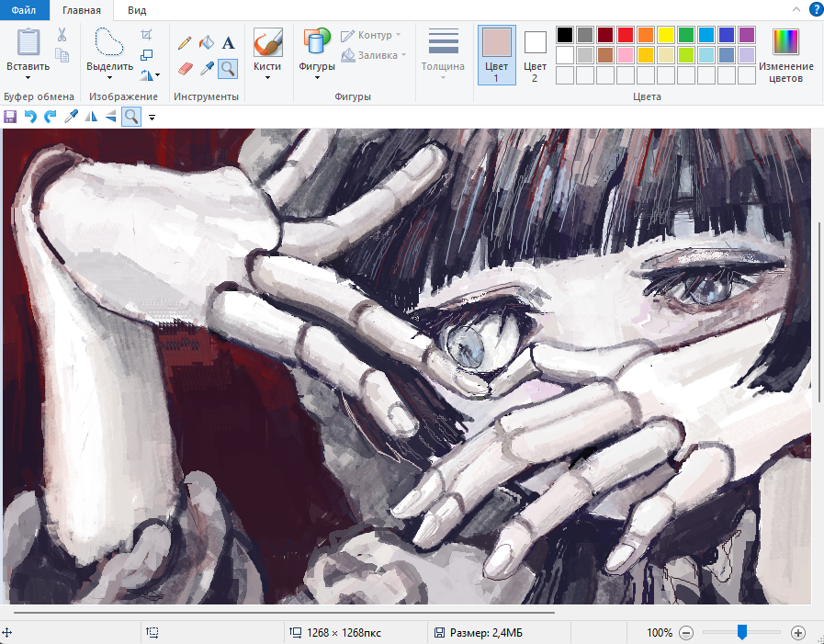This screenshot has height=644, width=824.
Task: Click the Paste clipboard icon
Action: (x=28, y=42)
